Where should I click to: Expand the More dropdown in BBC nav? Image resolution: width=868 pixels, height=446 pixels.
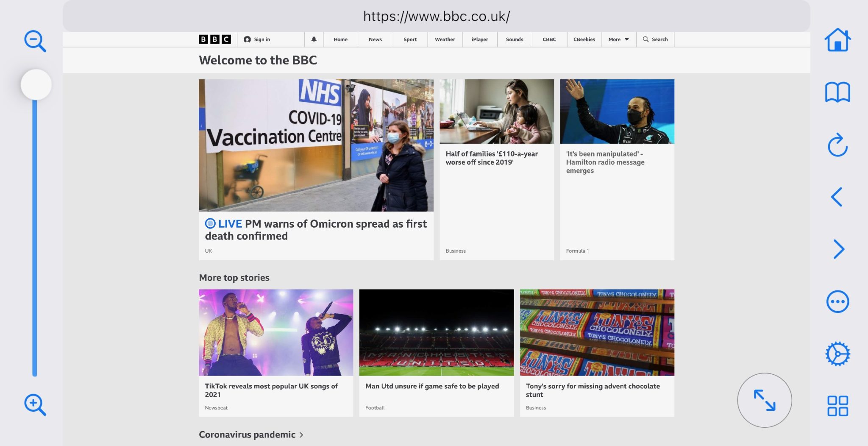(x=618, y=39)
